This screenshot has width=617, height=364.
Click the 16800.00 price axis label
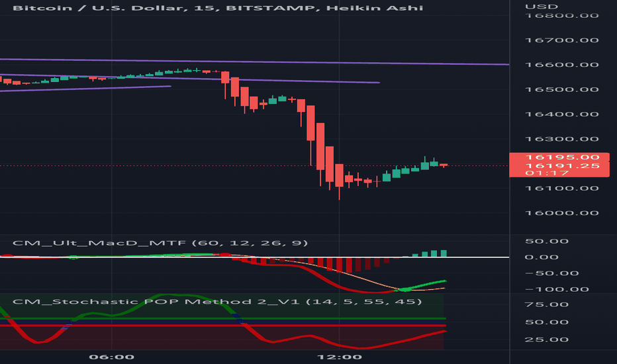(x=562, y=16)
